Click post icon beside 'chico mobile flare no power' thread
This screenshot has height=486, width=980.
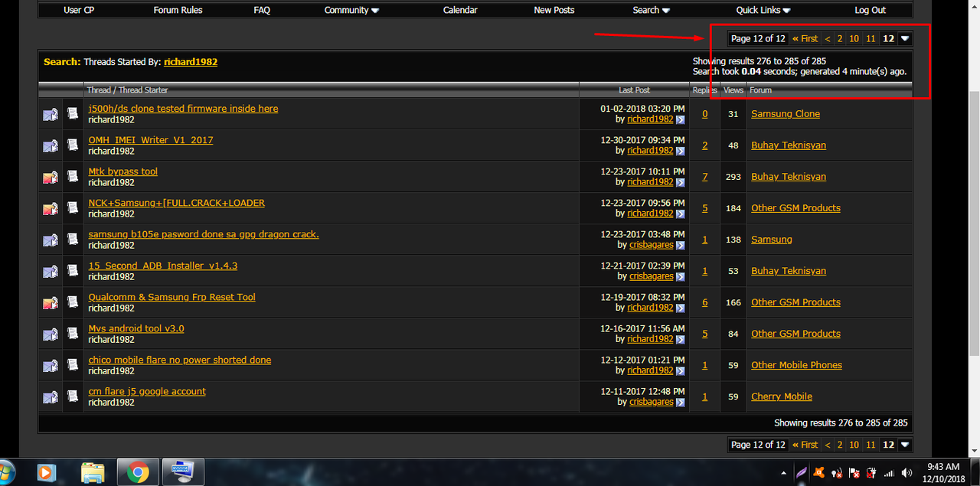73,365
